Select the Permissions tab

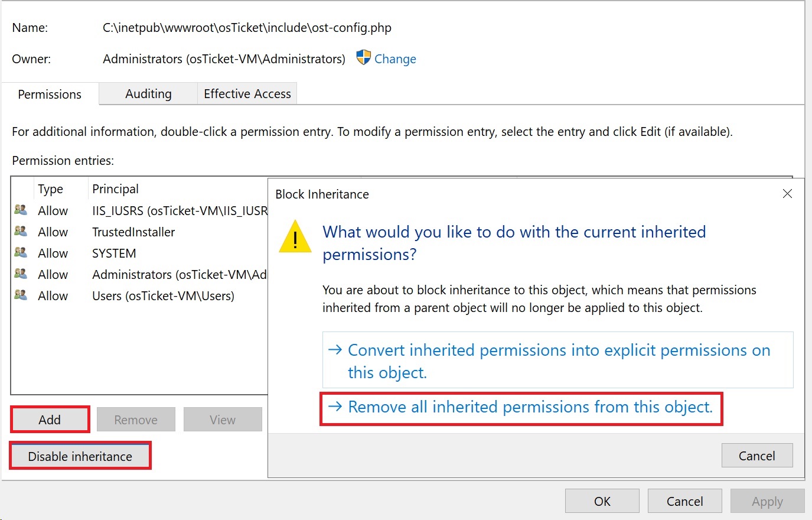coord(50,95)
